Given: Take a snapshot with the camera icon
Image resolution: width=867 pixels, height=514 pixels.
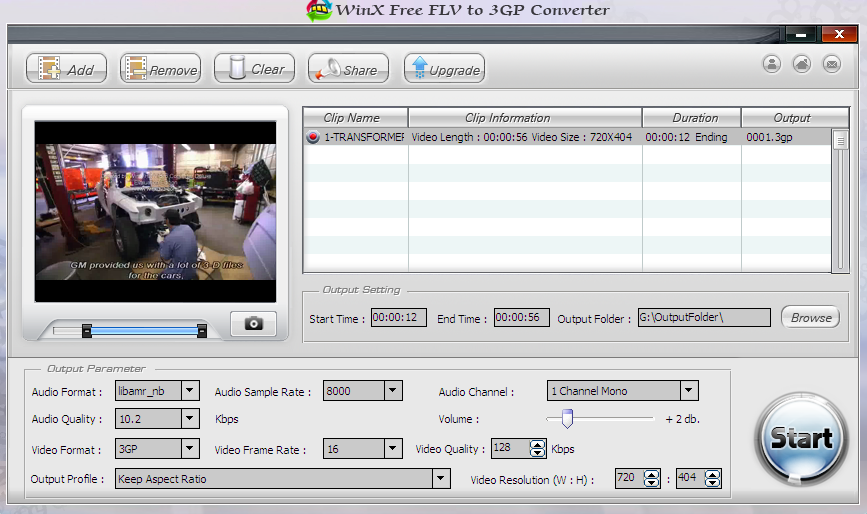Looking at the screenshot, I should pos(254,323).
